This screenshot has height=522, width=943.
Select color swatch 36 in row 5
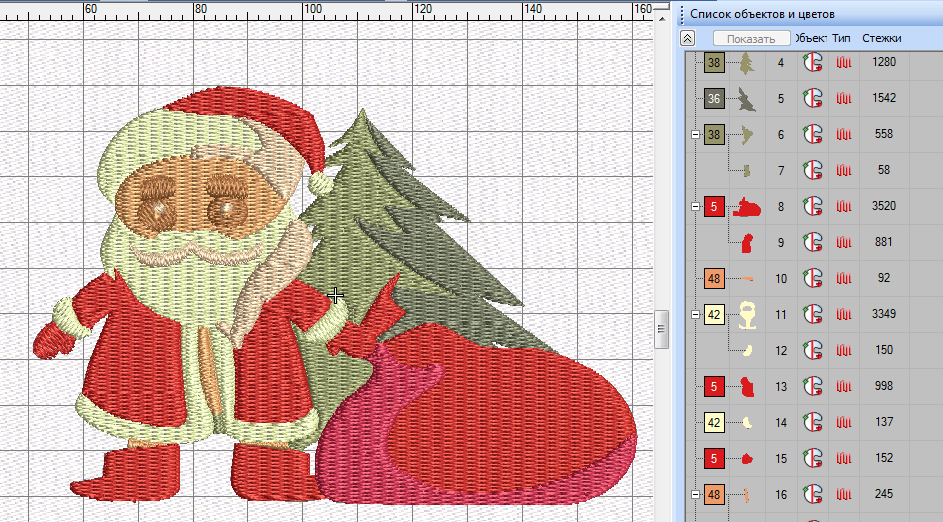coord(714,99)
